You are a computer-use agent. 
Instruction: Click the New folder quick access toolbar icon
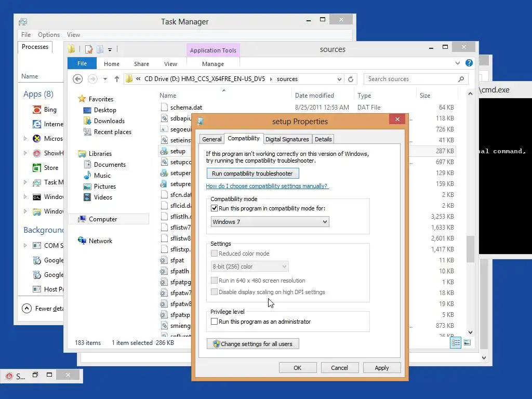[x=100, y=49]
